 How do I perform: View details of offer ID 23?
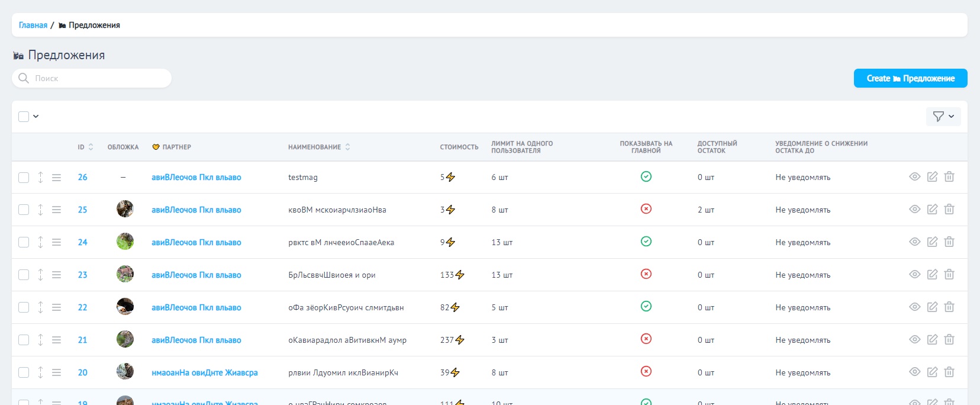[914, 275]
